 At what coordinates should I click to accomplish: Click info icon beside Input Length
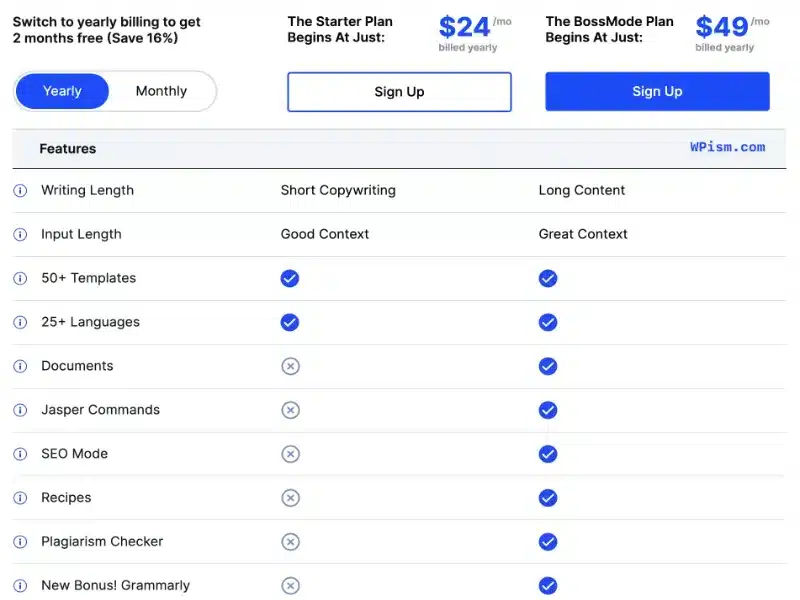pyautogui.click(x=20, y=235)
